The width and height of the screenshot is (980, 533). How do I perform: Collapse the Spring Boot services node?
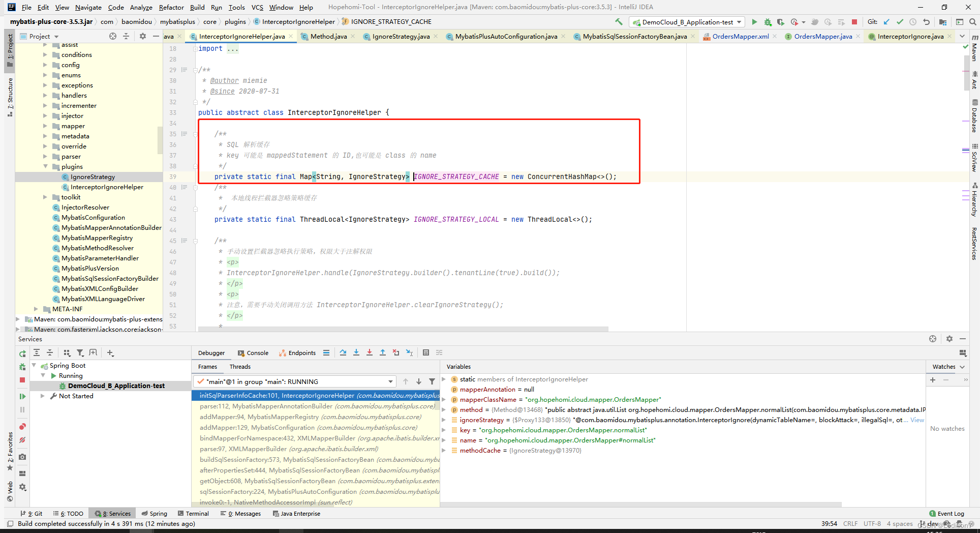35,365
